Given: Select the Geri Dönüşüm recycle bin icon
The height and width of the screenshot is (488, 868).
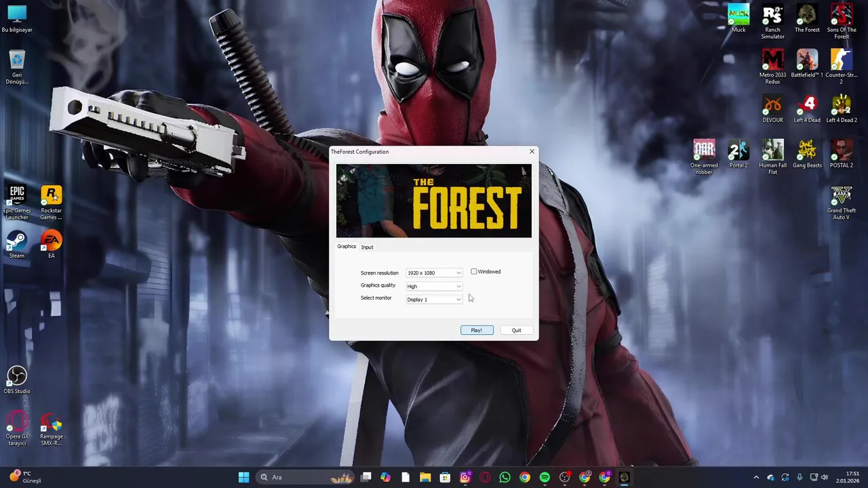Looking at the screenshot, I should click(x=17, y=67).
